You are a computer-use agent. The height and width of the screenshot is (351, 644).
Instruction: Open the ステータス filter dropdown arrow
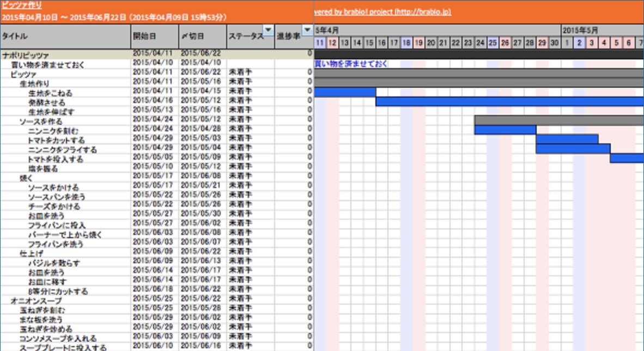point(268,30)
